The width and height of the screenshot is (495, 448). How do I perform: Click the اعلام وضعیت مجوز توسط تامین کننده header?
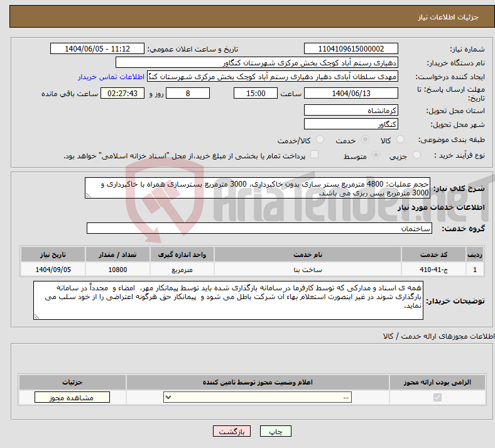pyautogui.click(x=258, y=382)
